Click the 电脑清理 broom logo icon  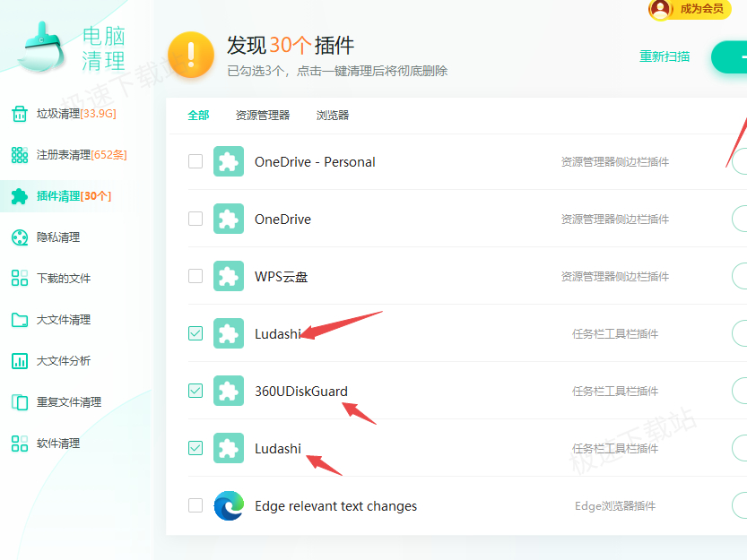[x=41, y=47]
